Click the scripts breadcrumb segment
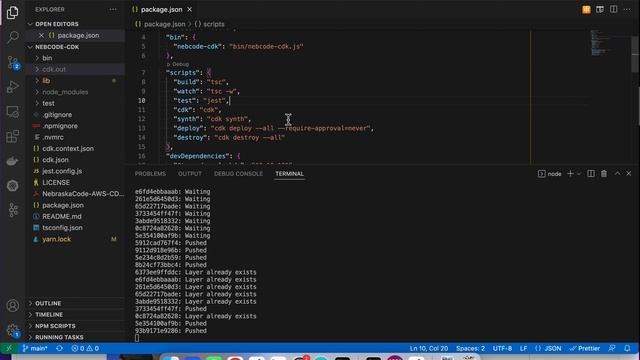The height and width of the screenshot is (360, 640). click(x=209, y=24)
